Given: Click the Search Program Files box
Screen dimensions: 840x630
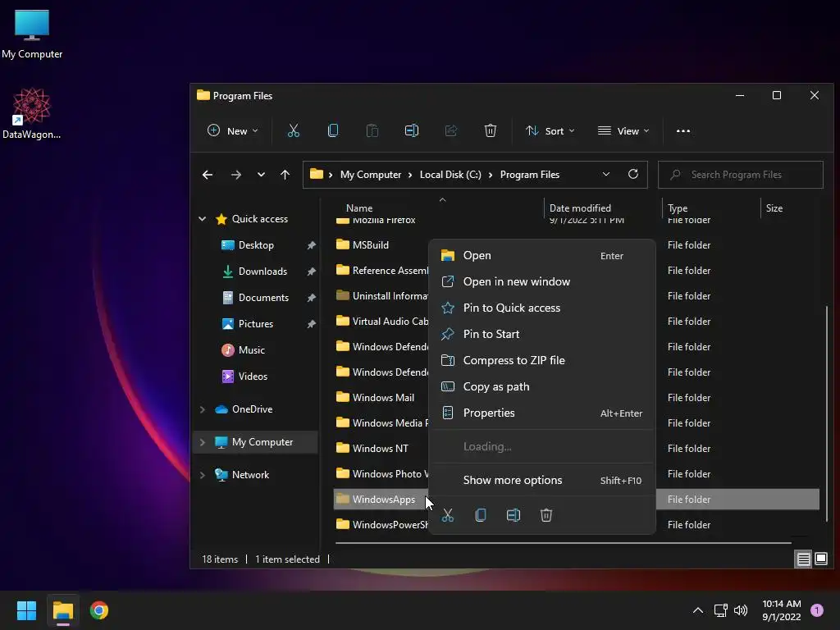Looking at the screenshot, I should [741, 175].
